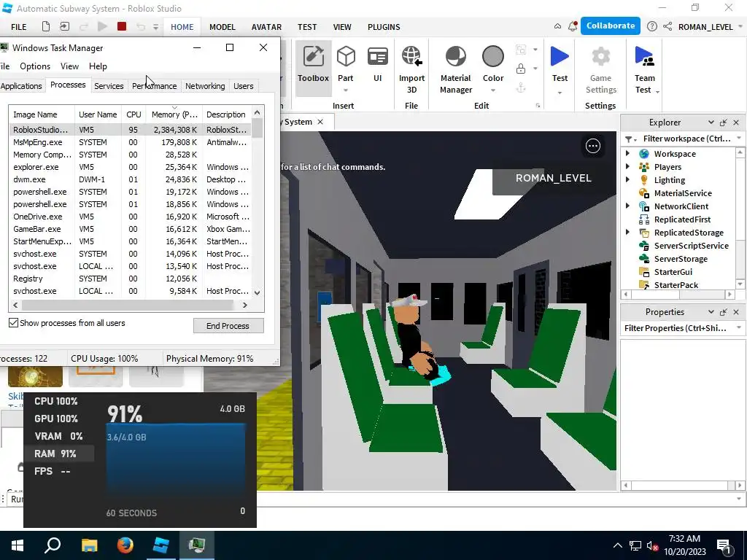747x560 pixels.
Task: Expand the Players tree node
Action: pyautogui.click(x=627, y=167)
